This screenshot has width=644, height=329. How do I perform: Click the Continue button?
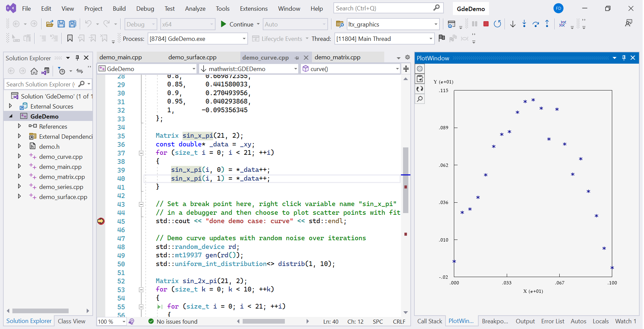coord(237,24)
